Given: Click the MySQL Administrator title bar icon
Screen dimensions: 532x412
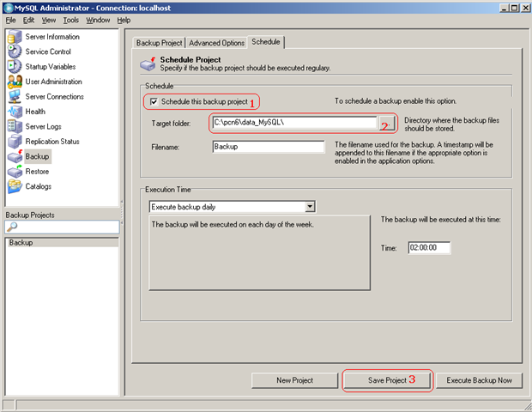Looking at the screenshot, I should (8, 8).
